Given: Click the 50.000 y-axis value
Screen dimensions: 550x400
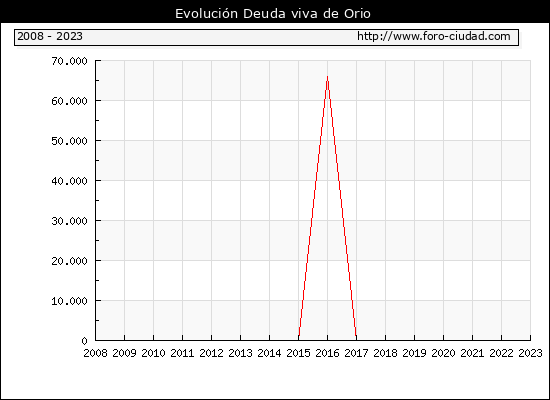Looking at the screenshot, I should (x=69, y=141).
